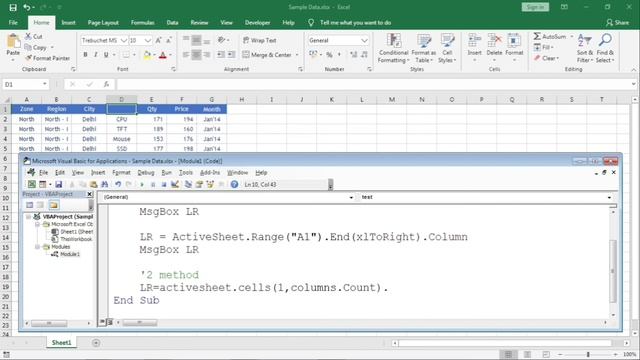Click the Insert Function fx icon
Viewport: 640px width, 360px height.
(x=106, y=84)
